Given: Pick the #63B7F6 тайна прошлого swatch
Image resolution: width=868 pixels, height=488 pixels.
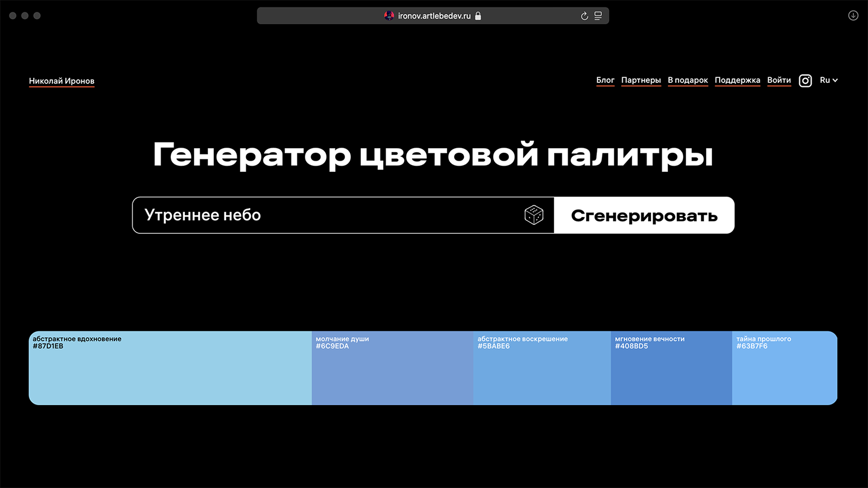Looking at the screenshot, I should coord(785,368).
